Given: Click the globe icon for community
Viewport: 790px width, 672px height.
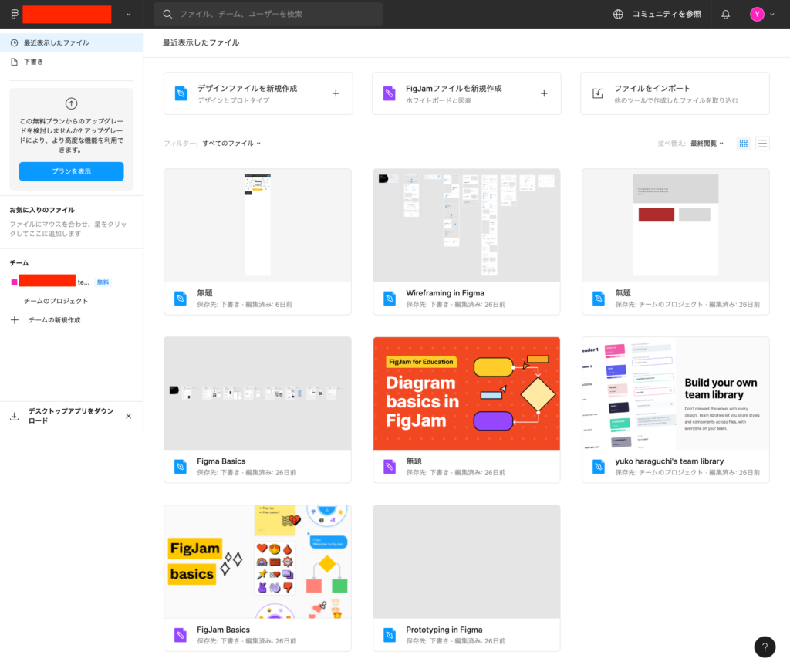Looking at the screenshot, I should (x=618, y=14).
